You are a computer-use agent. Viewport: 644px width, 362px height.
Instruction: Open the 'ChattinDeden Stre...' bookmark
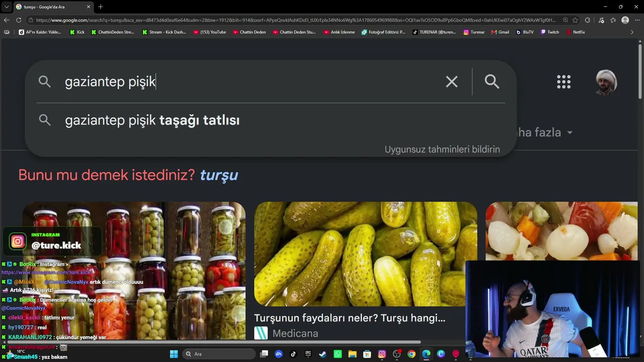point(113,32)
